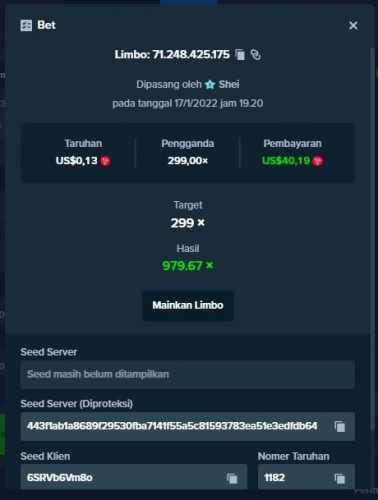The height and width of the screenshot is (500, 378).
Task: Click the Seed Server unrevealed field
Action: 188,374
